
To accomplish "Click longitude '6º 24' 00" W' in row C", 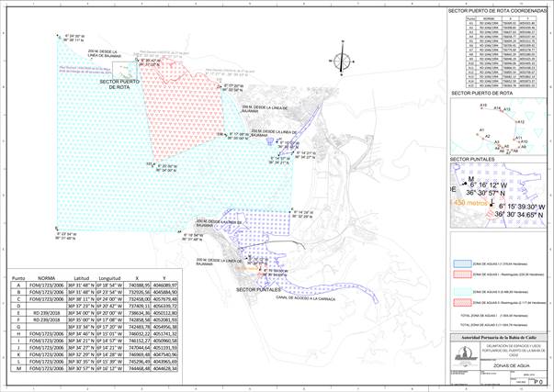I will 110,299.
